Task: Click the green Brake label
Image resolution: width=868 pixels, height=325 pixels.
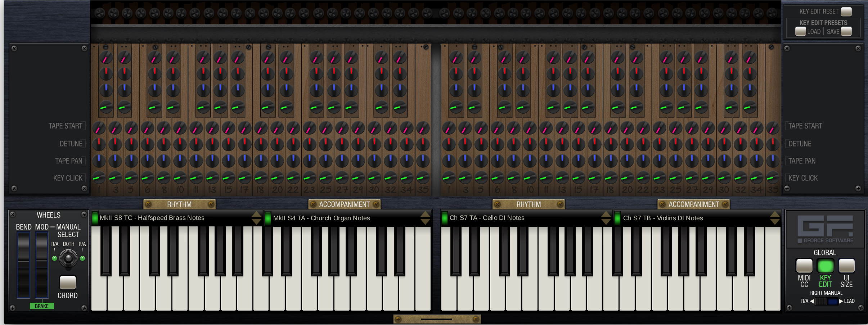Action: click(42, 306)
